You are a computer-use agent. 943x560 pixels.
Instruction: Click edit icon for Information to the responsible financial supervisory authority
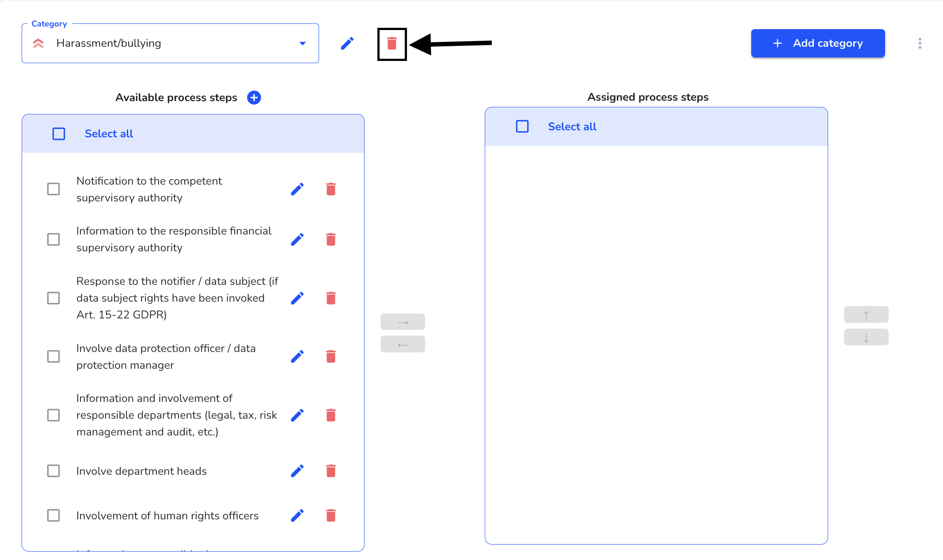pos(298,238)
